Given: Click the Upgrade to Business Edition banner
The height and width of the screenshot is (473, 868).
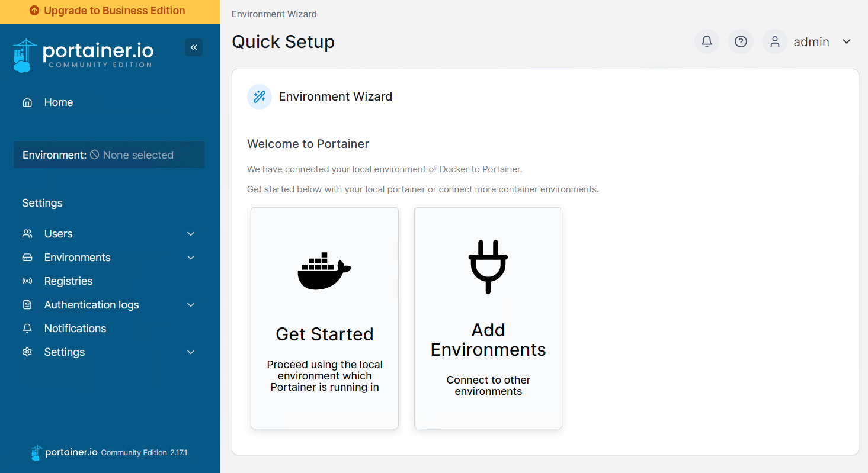Looking at the screenshot, I should click(x=110, y=11).
